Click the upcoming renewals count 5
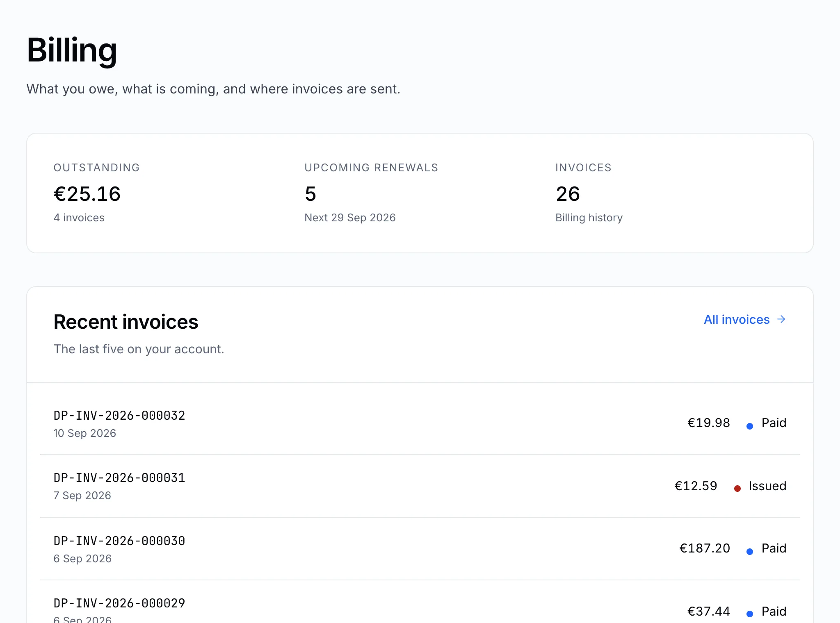Image resolution: width=840 pixels, height=623 pixels. click(x=310, y=194)
